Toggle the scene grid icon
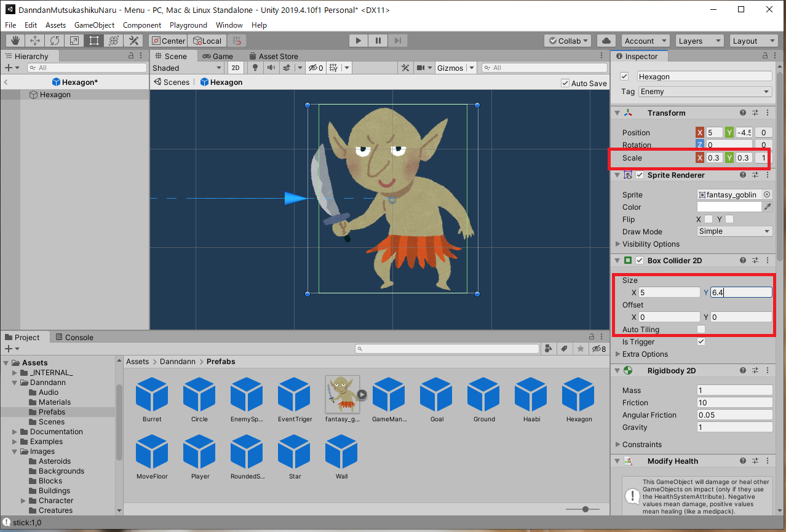 pyautogui.click(x=333, y=68)
